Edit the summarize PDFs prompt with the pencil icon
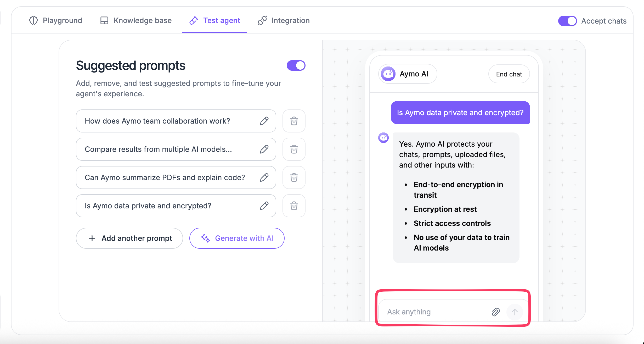This screenshot has width=644, height=344. 264,177
